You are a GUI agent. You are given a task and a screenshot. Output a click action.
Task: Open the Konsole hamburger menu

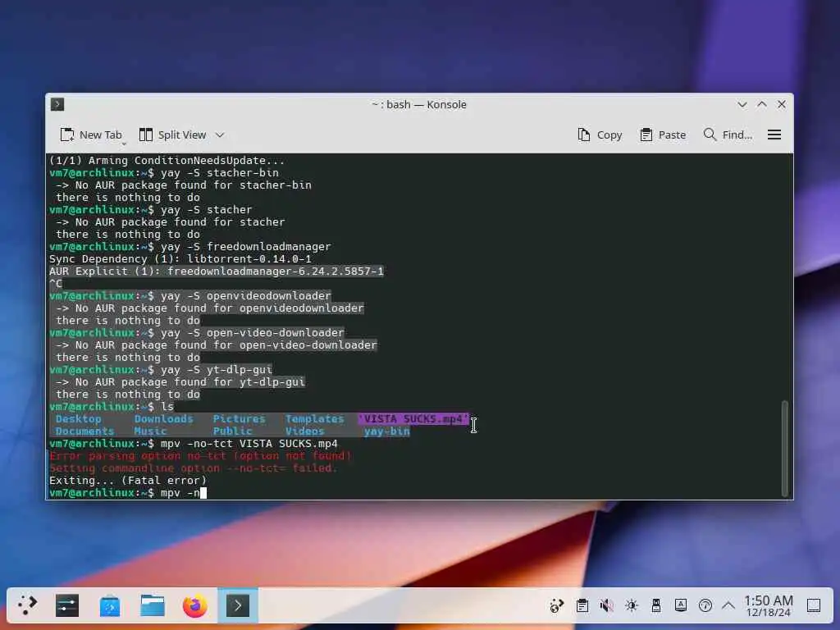774,135
